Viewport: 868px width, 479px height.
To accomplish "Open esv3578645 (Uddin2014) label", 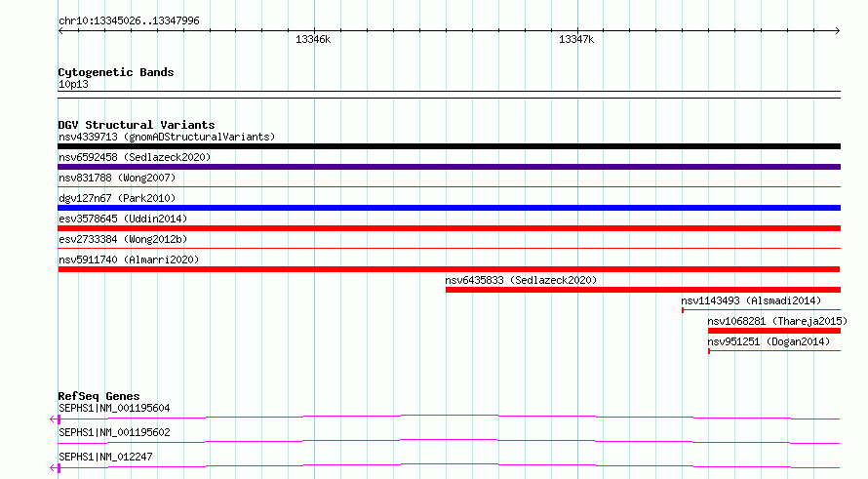I will tap(123, 219).
